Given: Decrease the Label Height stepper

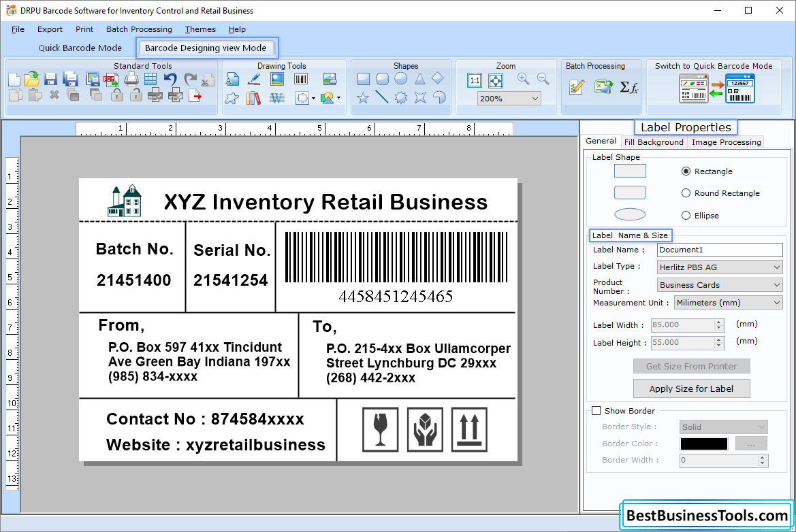Looking at the screenshot, I should click(x=719, y=346).
